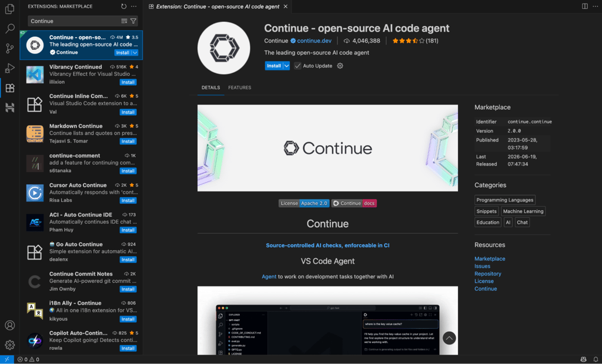Open the Issues resource link

point(482,266)
